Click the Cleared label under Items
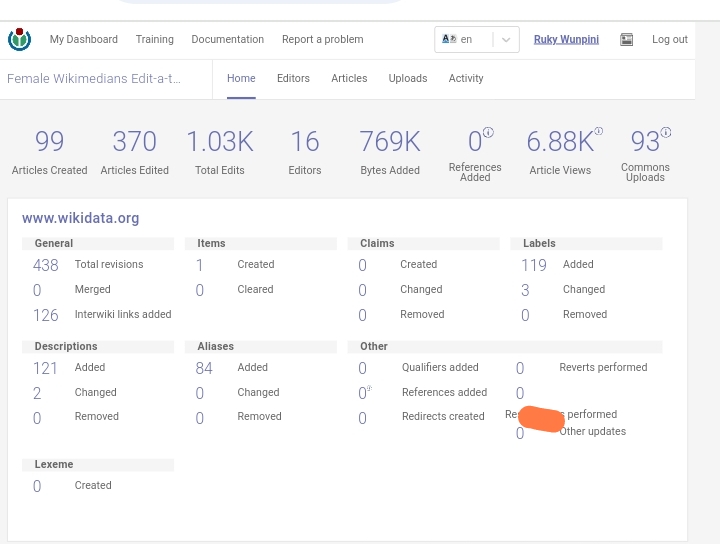Viewport: 720px width, 544px height. pyautogui.click(x=255, y=290)
